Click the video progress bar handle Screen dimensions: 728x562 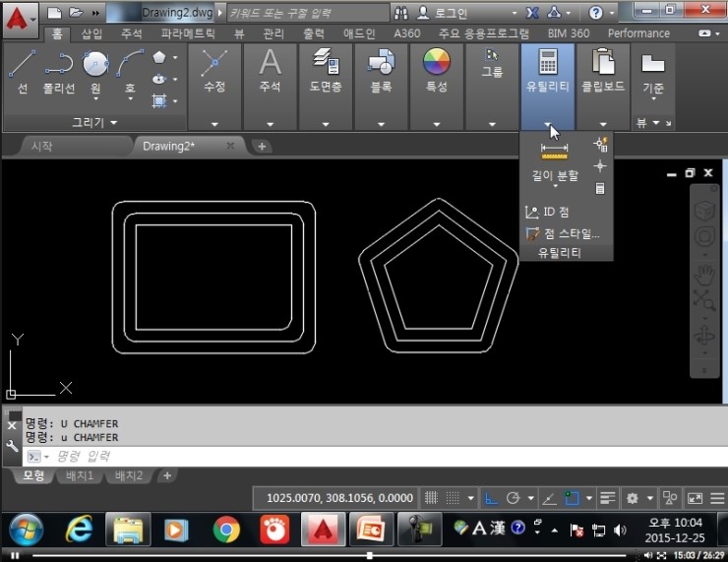click(x=369, y=555)
